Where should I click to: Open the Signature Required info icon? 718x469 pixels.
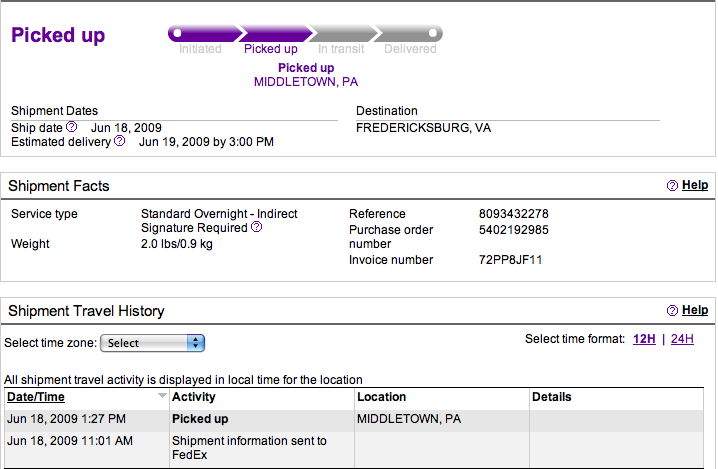[257, 227]
